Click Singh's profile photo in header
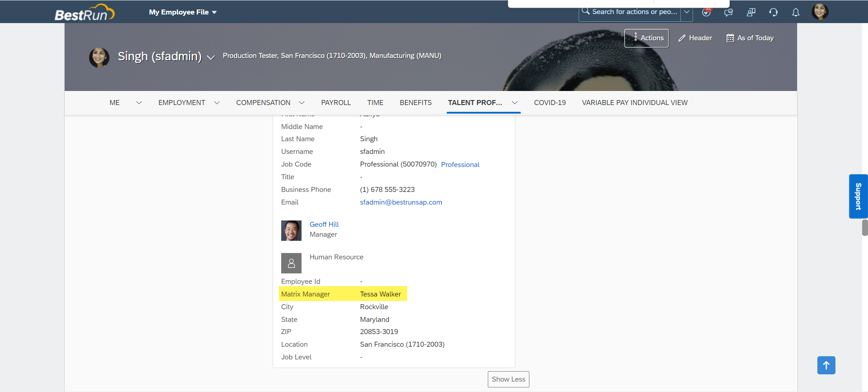The image size is (868, 392). coord(99,57)
